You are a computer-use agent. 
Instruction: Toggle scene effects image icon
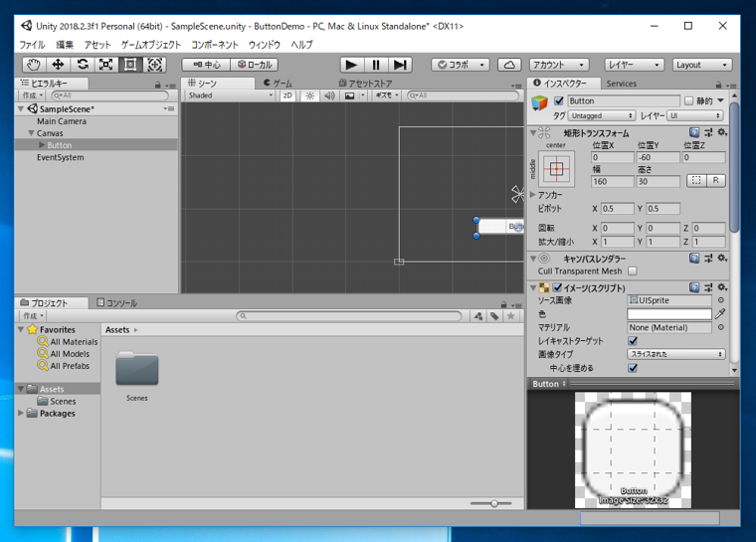click(349, 95)
